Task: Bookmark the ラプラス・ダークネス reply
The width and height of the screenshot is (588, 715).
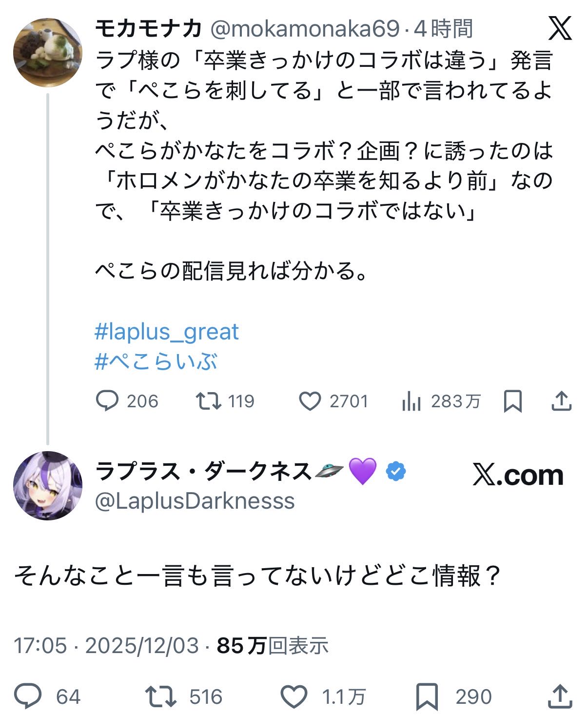Action: pyautogui.click(x=427, y=696)
